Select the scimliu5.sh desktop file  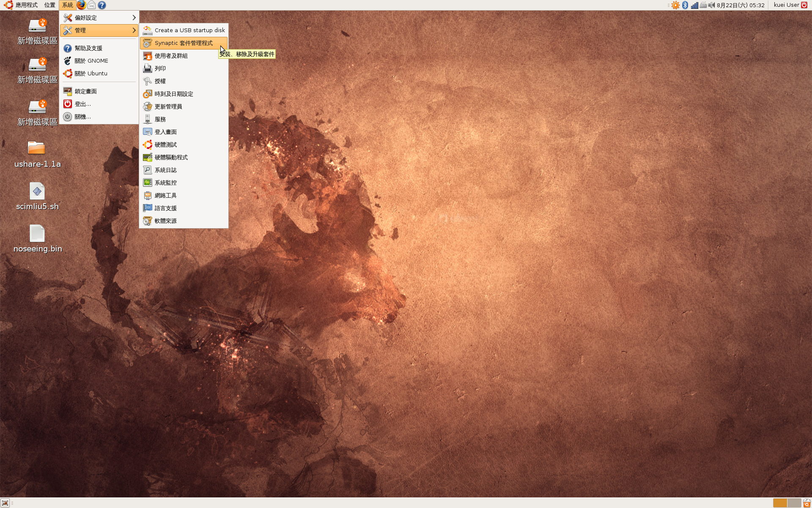[x=37, y=191]
